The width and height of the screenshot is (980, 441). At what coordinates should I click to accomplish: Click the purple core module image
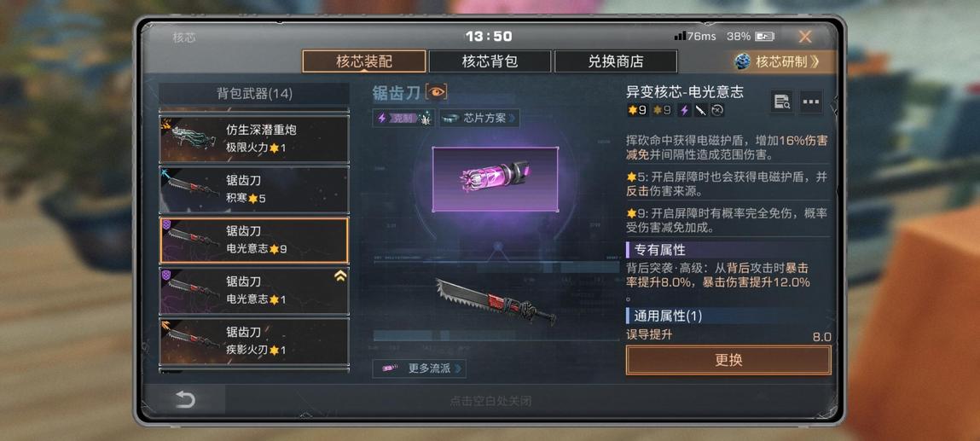(495, 179)
